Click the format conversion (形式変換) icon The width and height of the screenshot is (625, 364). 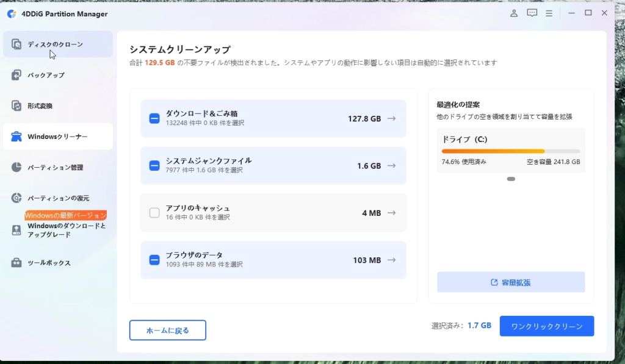point(16,106)
